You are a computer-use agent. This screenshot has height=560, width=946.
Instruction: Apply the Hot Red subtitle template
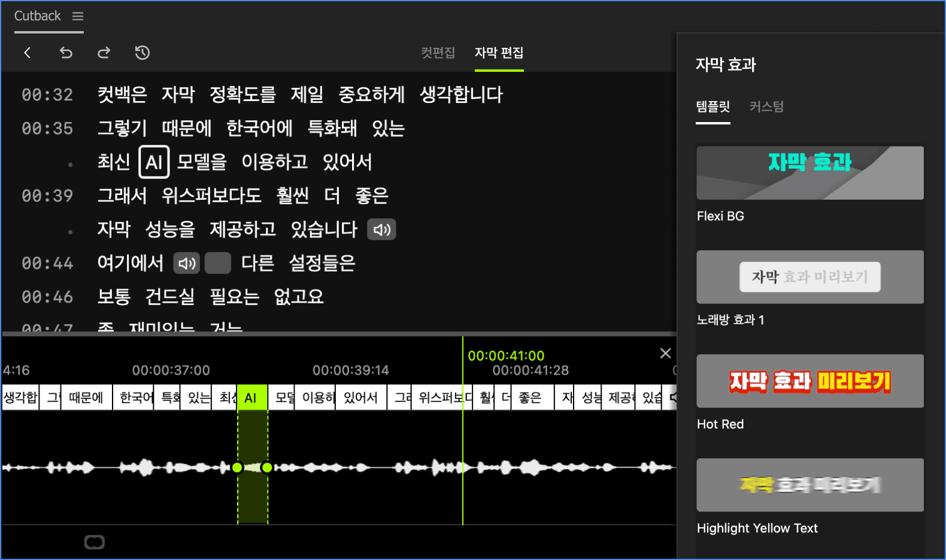(x=810, y=381)
